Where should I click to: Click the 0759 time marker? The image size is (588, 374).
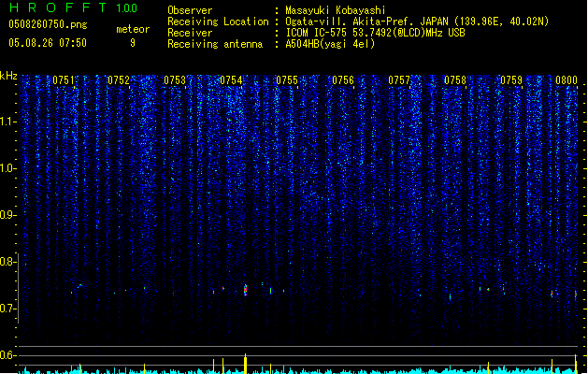pyautogui.click(x=511, y=80)
